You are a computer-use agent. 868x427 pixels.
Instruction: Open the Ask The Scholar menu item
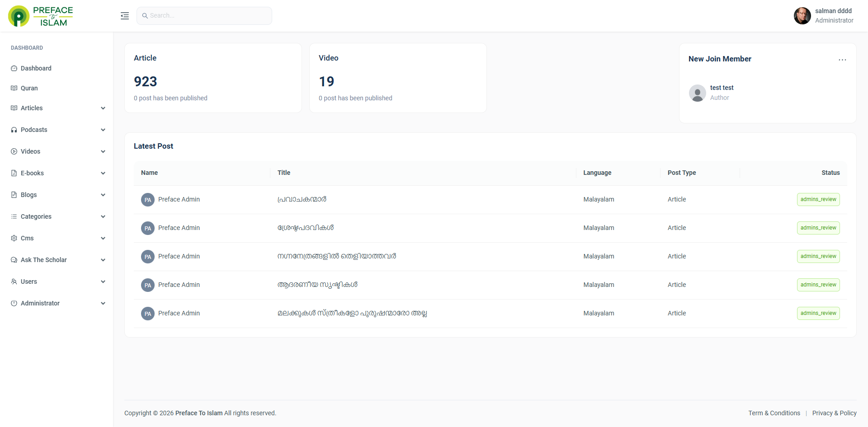(x=43, y=260)
